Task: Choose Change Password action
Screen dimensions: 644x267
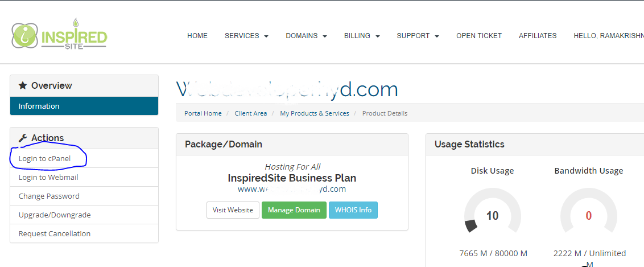Action: [x=84, y=196]
